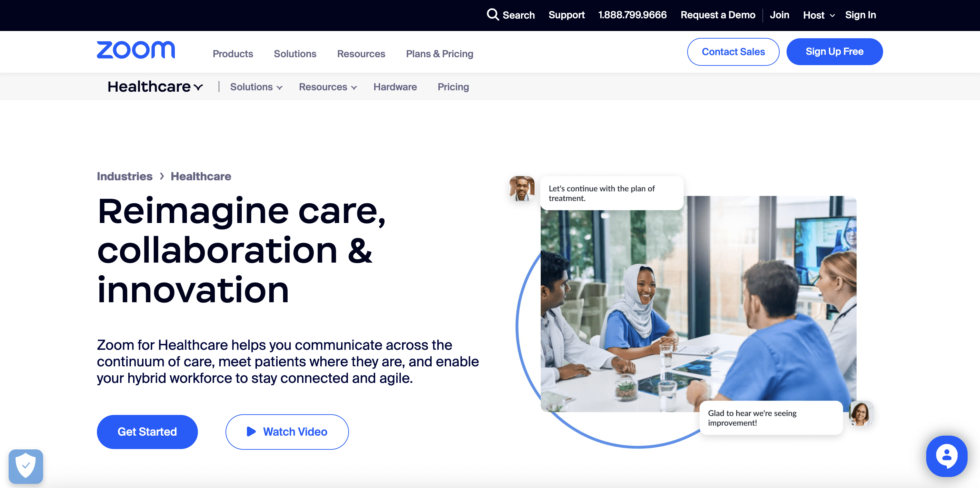This screenshot has height=488, width=980.
Task: Open the Products menu
Action: click(x=233, y=54)
